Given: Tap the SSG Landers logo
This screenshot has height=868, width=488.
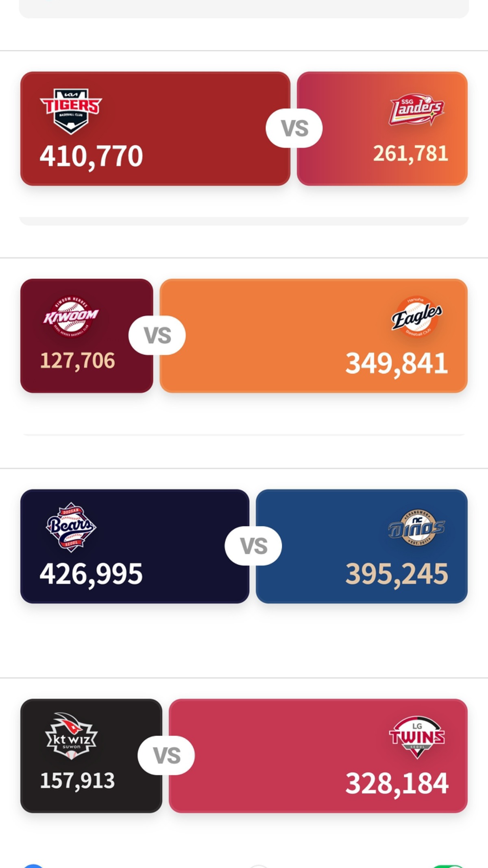Looking at the screenshot, I should [x=416, y=110].
